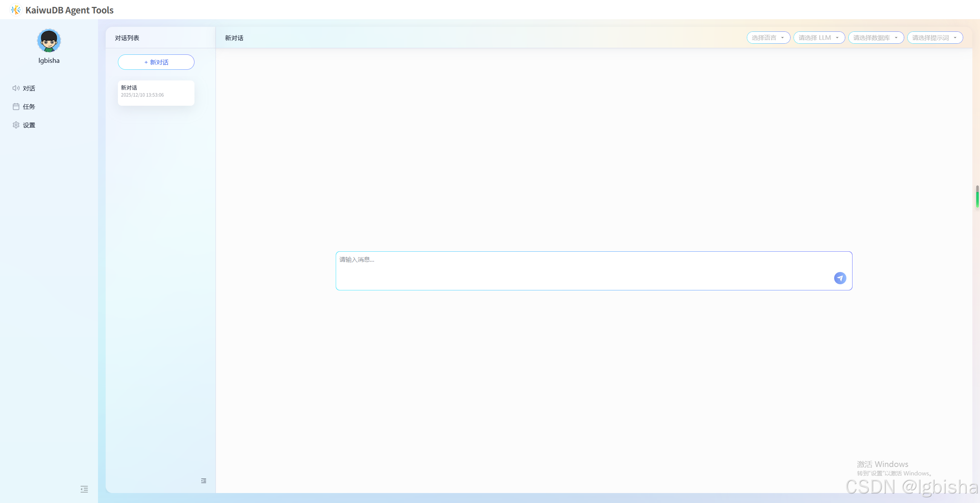Click the KaiwuDB Agent Tools title
The image size is (980, 503).
point(69,10)
